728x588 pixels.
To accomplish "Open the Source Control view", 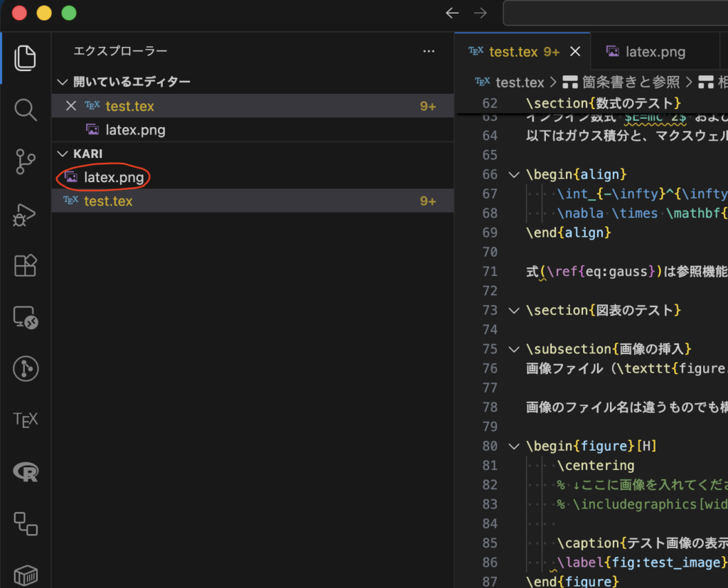I will click(25, 161).
